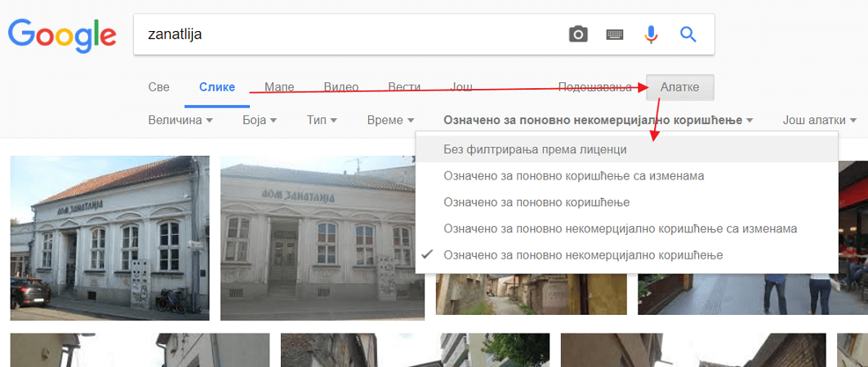The height and width of the screenshot is (367, 868).
Task: Open first Дом занатлија building thumbnail with car
Action: coord(109,238)
